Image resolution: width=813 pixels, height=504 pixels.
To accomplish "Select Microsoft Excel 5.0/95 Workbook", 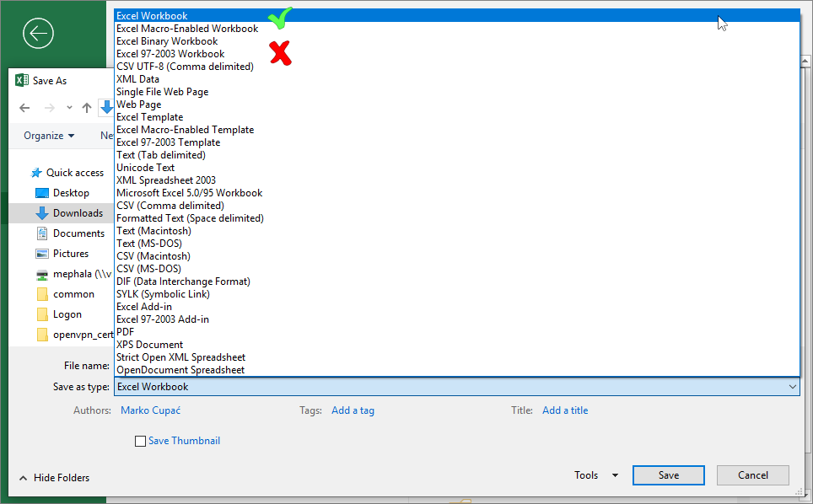I will [x=457, y=193].
